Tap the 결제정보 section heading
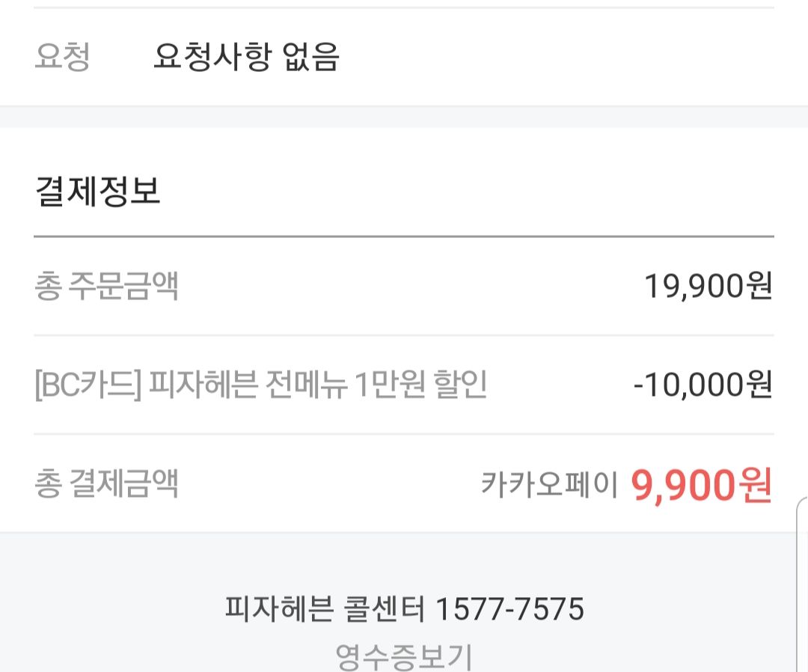The width and height of the screenshot is (808, 672). tap(97, 192)
